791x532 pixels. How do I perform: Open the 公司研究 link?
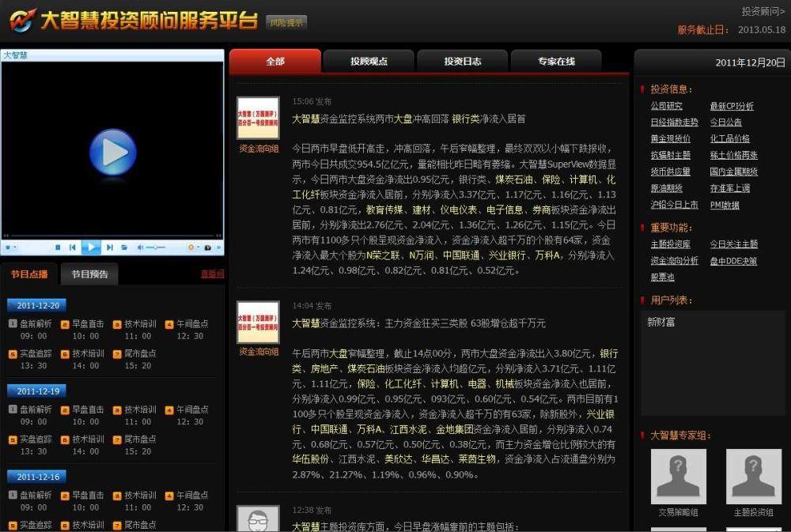pyautogui.click(x=666, y=106)
